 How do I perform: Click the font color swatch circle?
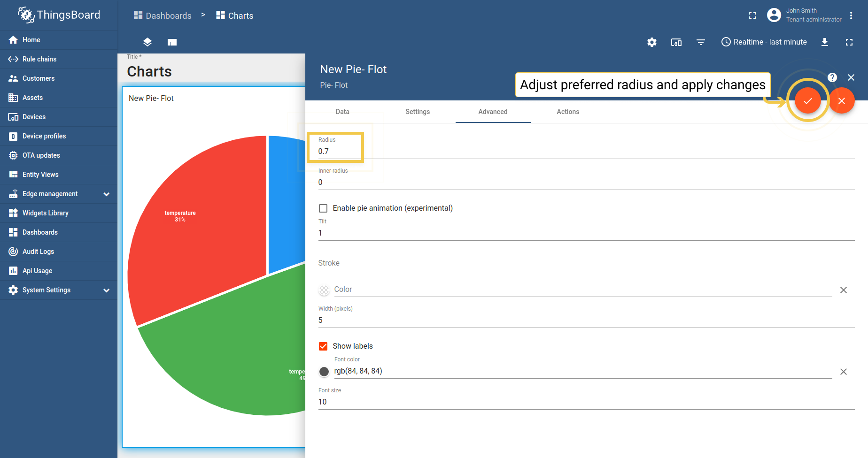[x=324, y=372]
